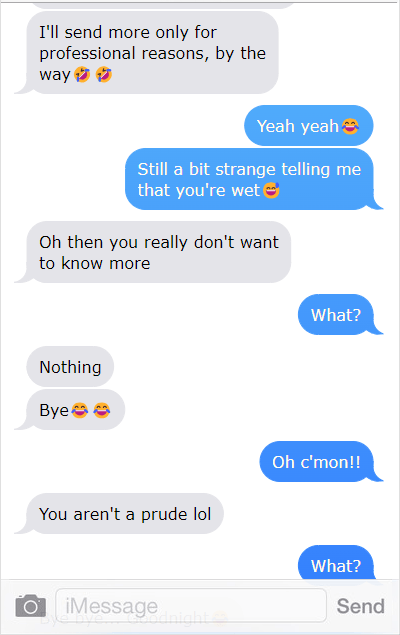Select the 'Yeah yeah' blue message bubble
The height and width of the screenshot is (635, 400).
point(309,126)
